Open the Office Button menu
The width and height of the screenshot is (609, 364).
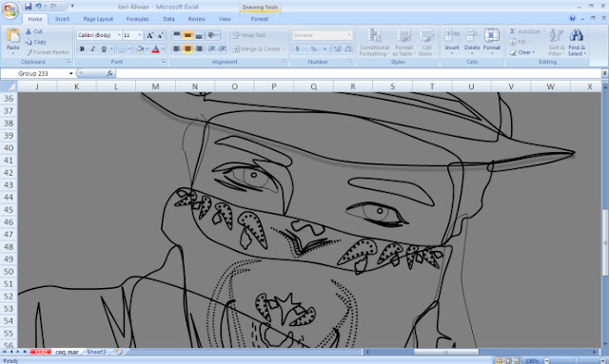point(10,10)
